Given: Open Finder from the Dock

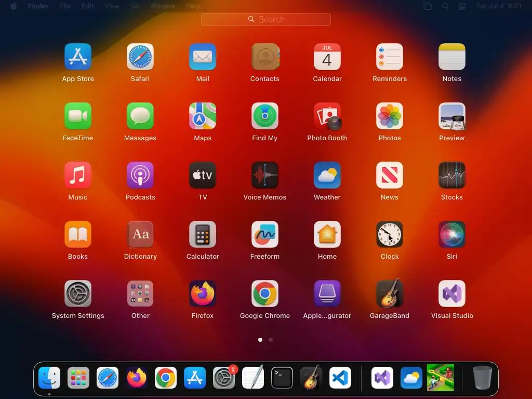Looking at the screenshot, I should tap(49, 378).
